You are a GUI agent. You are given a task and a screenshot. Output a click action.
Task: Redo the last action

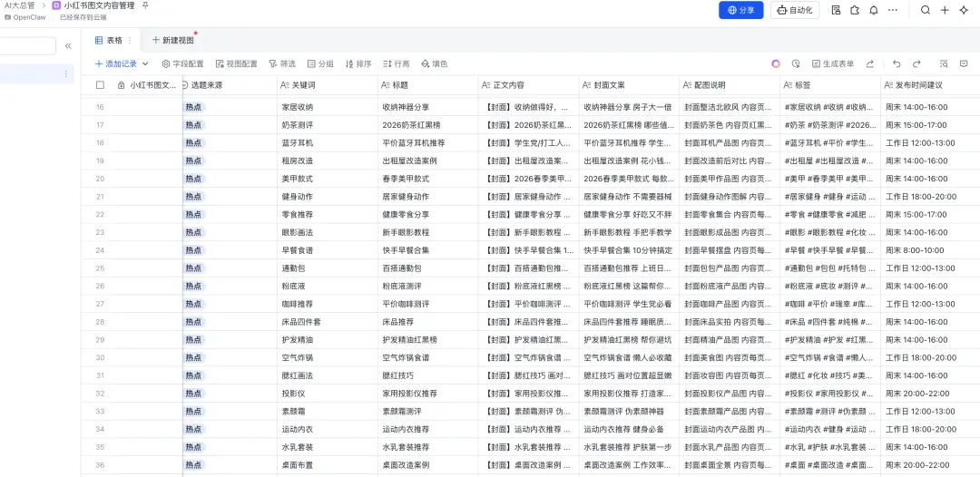tap(916, 63)
